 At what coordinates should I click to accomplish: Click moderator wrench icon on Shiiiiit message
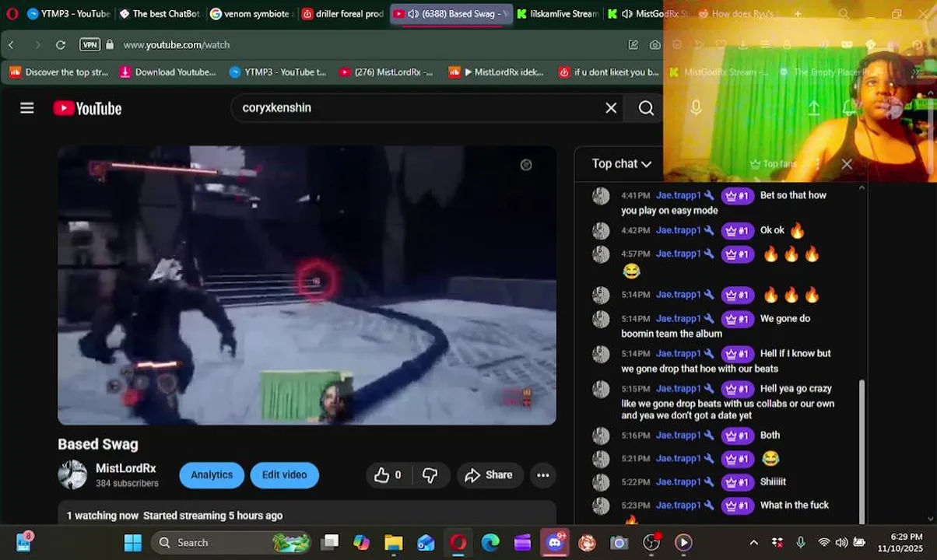point(709,482)
